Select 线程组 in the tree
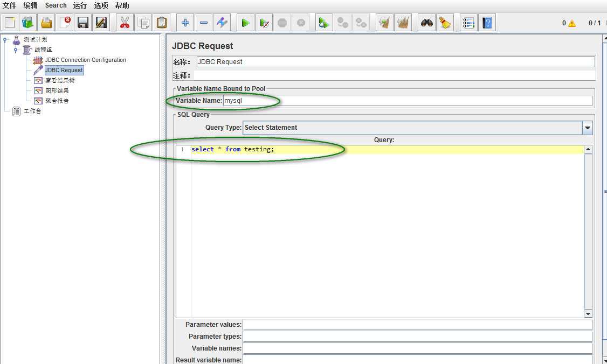This screenshot has width=607, height=364. pyautogui.click(x=43, y=50)
